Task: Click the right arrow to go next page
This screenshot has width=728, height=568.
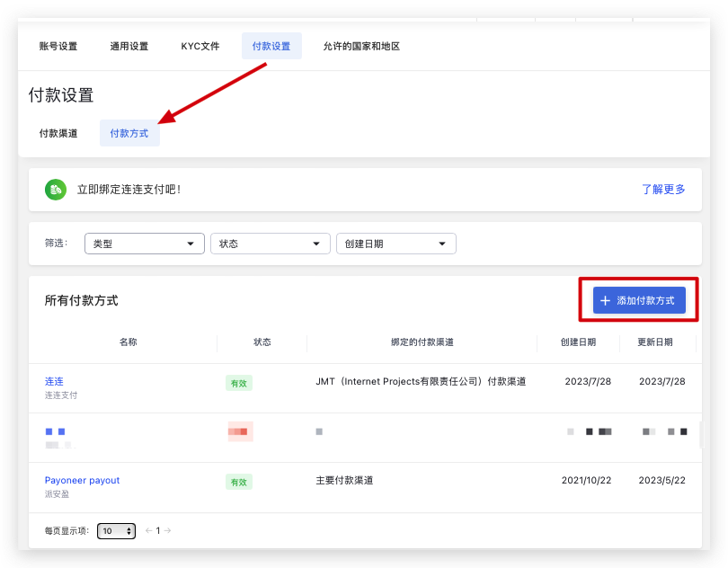Action: click(168, 530)
